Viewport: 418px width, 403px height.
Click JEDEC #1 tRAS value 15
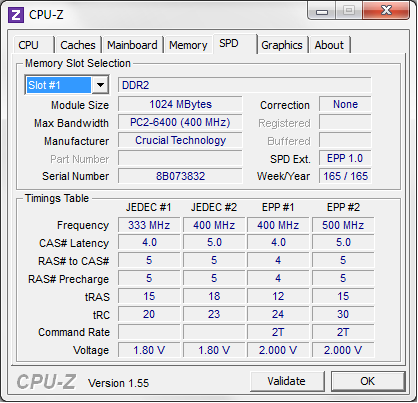pos(149,296)
